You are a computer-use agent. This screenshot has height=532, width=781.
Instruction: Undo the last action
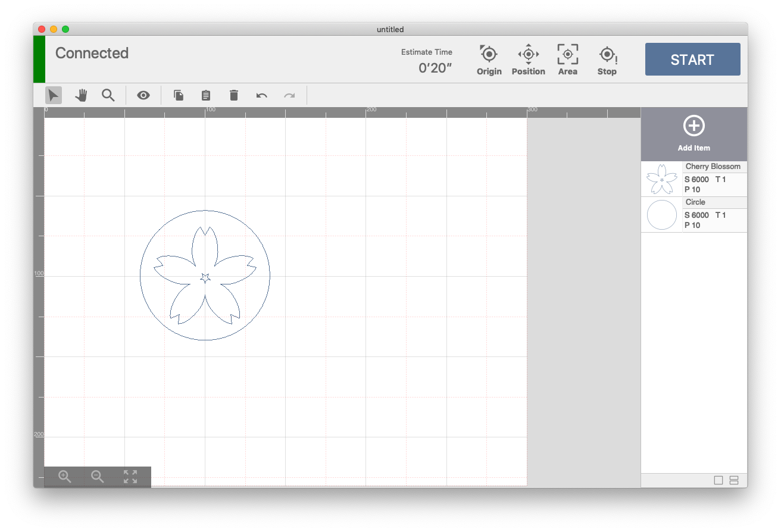261,95
